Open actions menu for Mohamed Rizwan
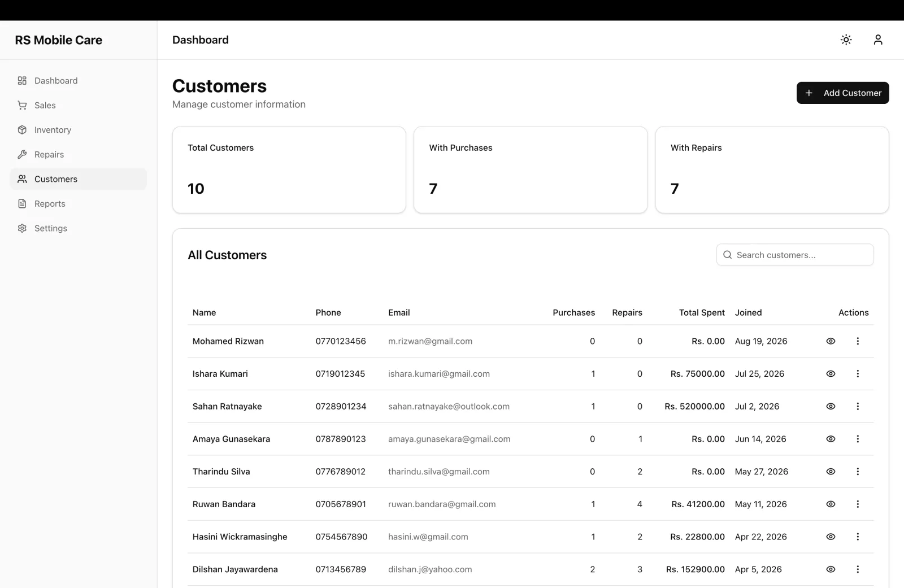This screenshot has height=588, width=904. 858,341
